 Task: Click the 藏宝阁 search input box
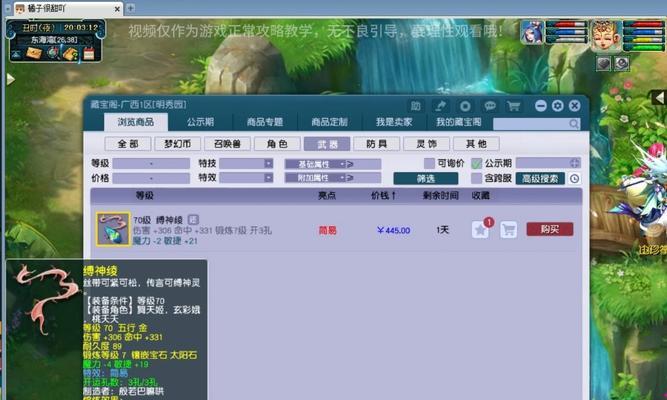click(x=531, y=124)
